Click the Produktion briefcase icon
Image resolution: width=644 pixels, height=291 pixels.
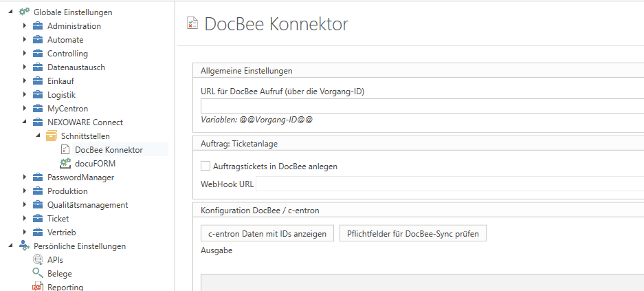click(x=38, y=191)
